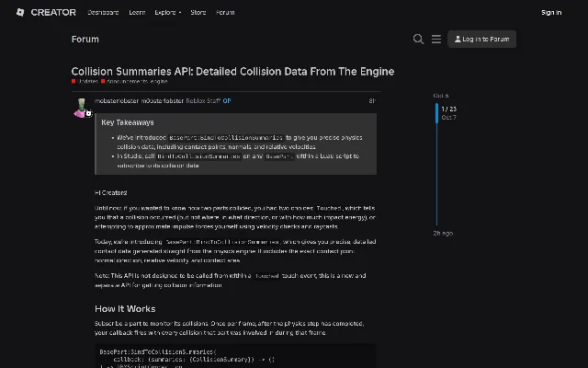Open the Dashboard nav item
Screen dimensions: 588x368
(103, 12)
